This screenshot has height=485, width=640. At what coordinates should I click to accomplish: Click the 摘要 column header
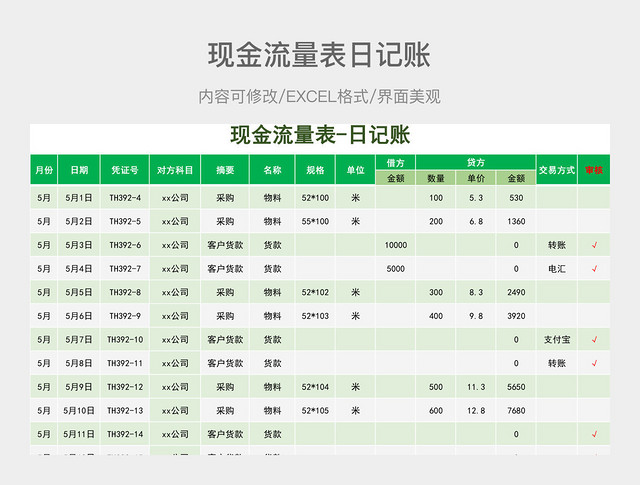tap(225, 169)
